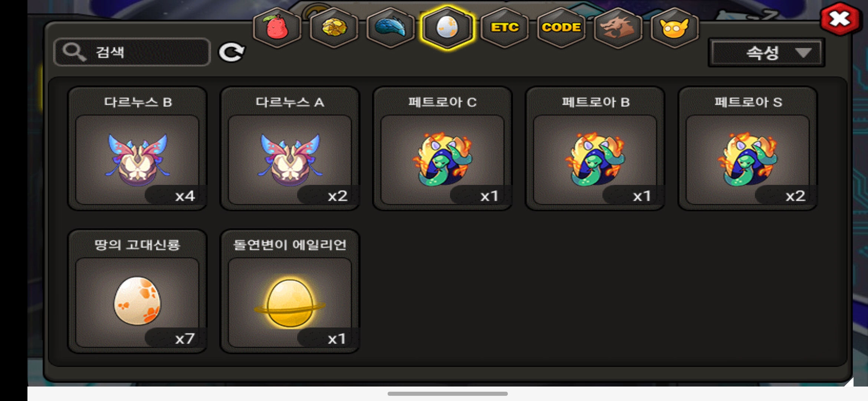The image size is (868, 401).
Task: Choose the 페트로아 B egg
Action: pyautogui.click(x=595, y=149)
